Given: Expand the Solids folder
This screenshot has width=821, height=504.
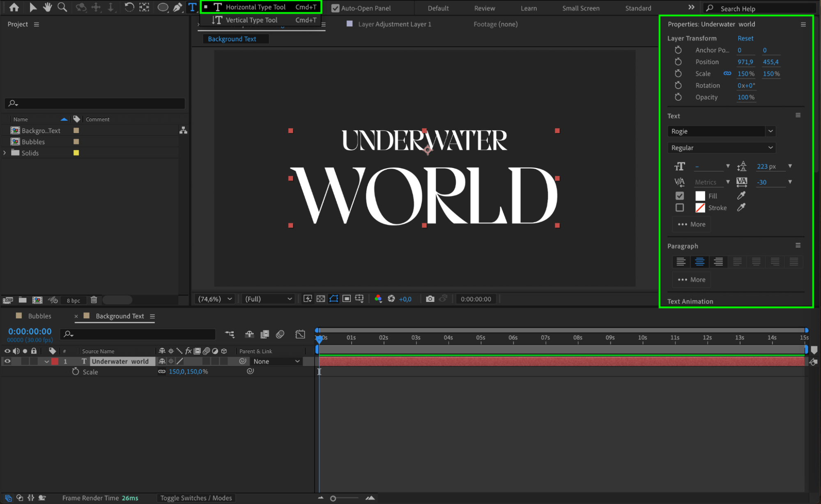Looking at the screenshot, I should click(5, 153).
